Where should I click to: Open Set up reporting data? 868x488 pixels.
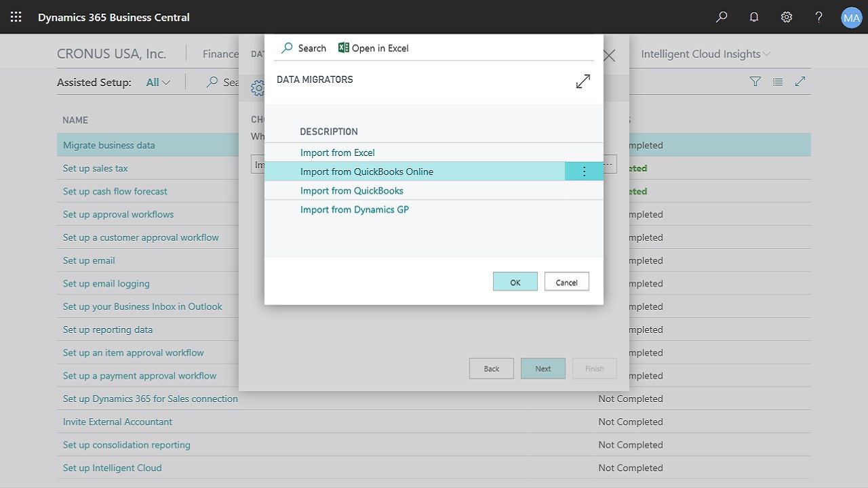tap(108, 329)
